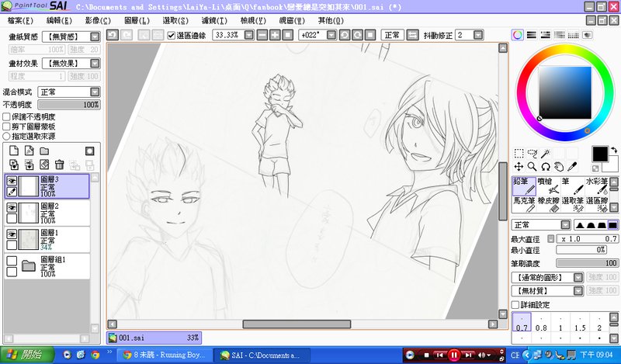Flip the canvas view horizontally

(413, 35)
